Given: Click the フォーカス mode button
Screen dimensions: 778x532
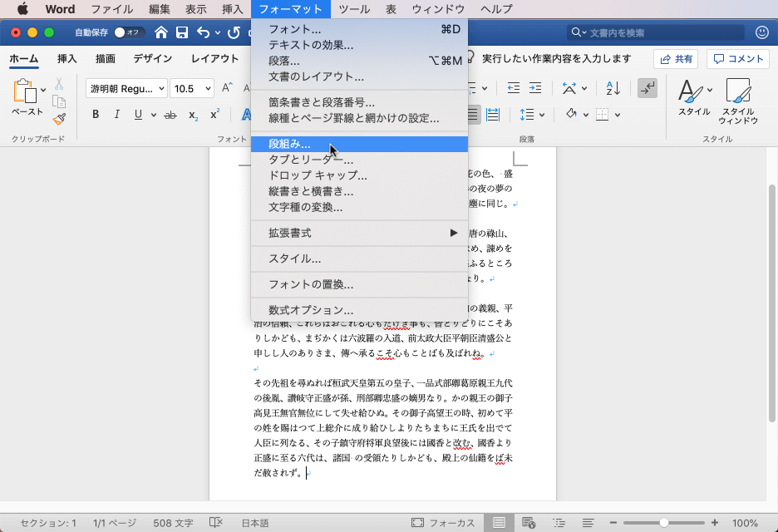Looking at the screenshot, I should (443, 523).
